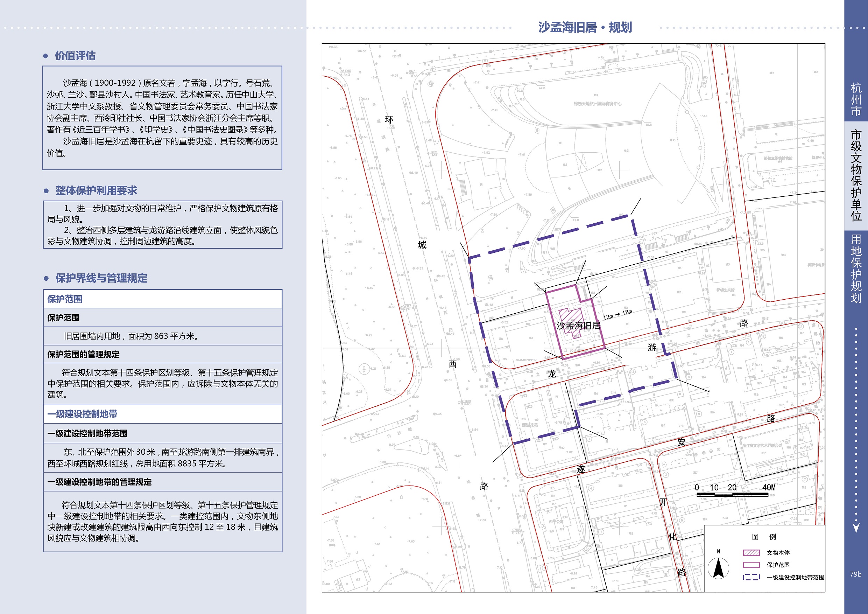Image resolution: width=868 pixels, height=614 pixels.
Task: Click the north arrow compass icon
Action: (x=718, y=566)
